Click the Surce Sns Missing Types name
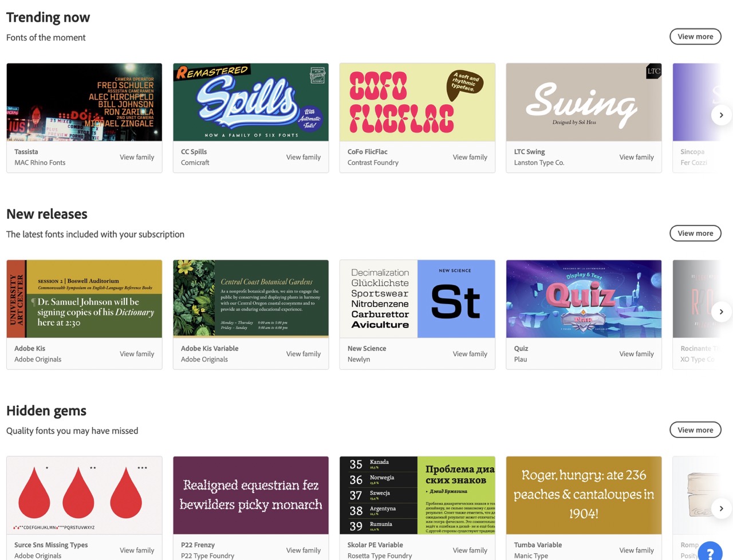The image size is (733, 560). pyautogui.click(x=51, y=545)
